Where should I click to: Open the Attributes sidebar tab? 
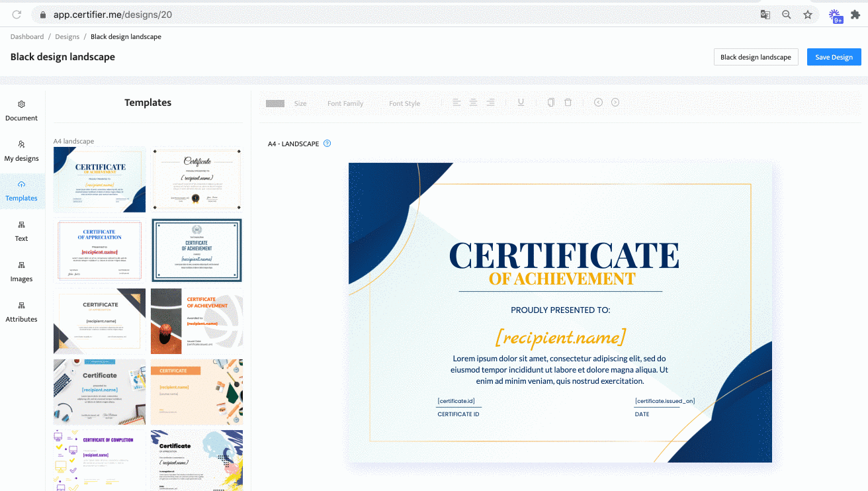point(22,312)
